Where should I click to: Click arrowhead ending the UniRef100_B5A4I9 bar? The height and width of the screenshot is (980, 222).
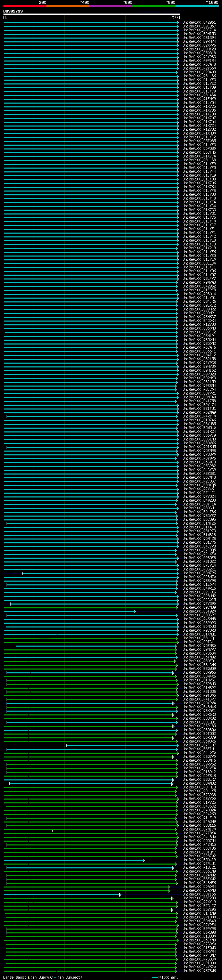coord(144,860)
